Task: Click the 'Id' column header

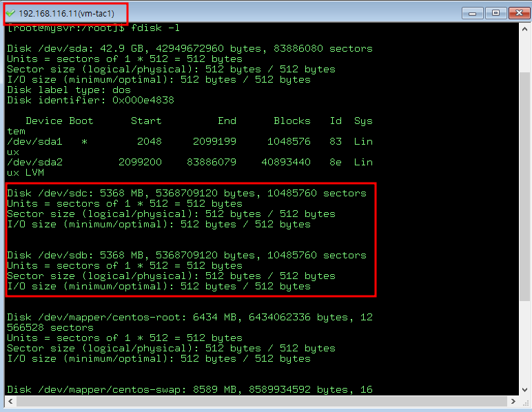Action: pyautogui.click(x=336, y=121)
